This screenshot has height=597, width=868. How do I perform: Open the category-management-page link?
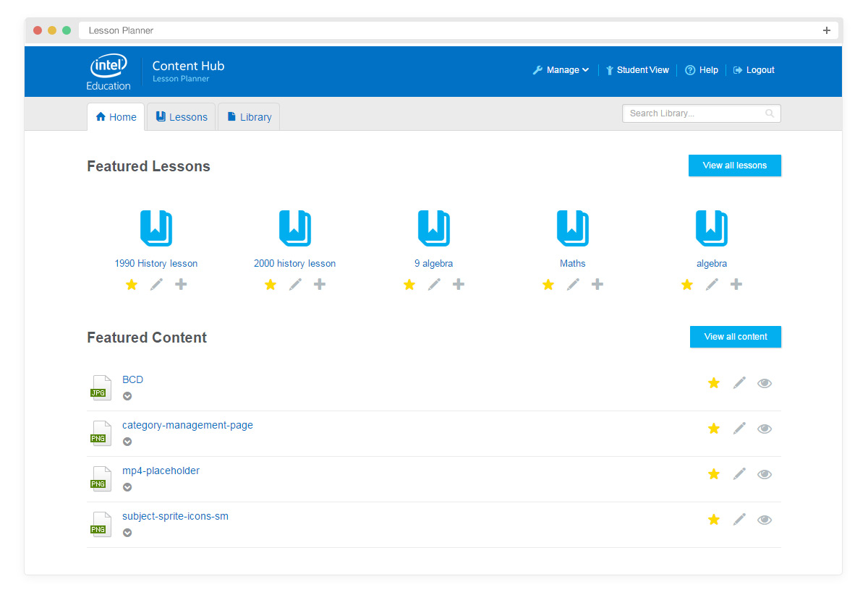(187, 425)
